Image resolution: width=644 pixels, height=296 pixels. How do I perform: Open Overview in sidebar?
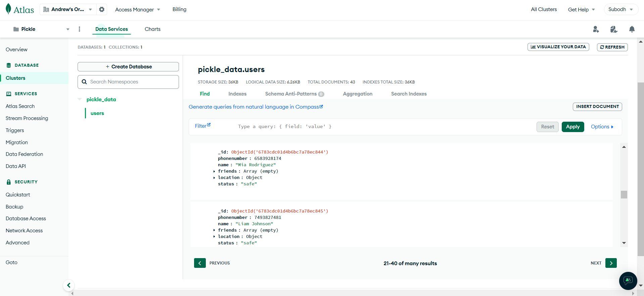16,50
